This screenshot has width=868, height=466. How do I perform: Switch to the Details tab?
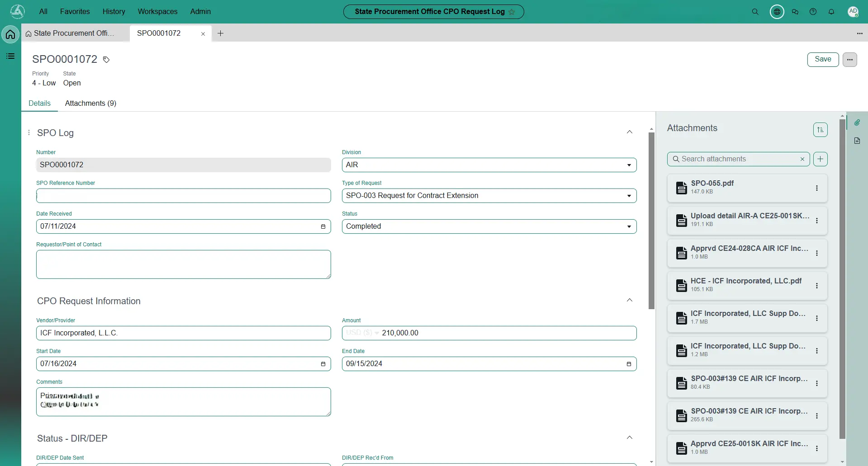tap(40, 104)
